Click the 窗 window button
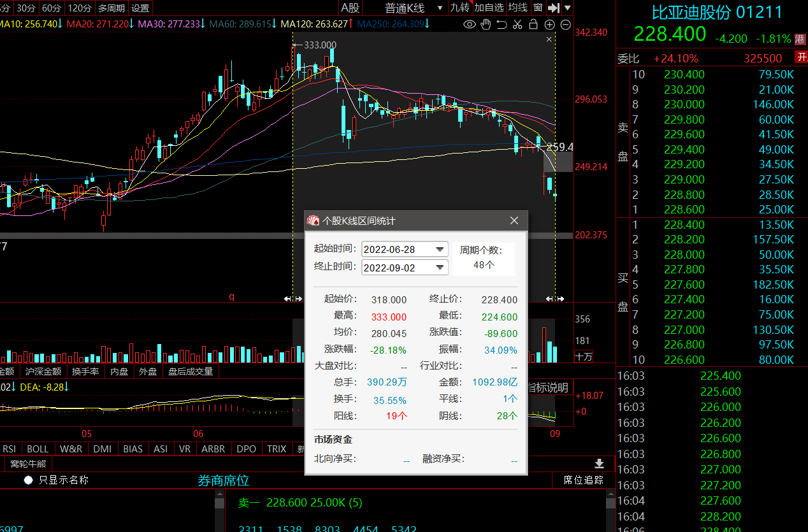Viewport: 808px width, 532px height. pyautogui.click(x=538, y=8)
